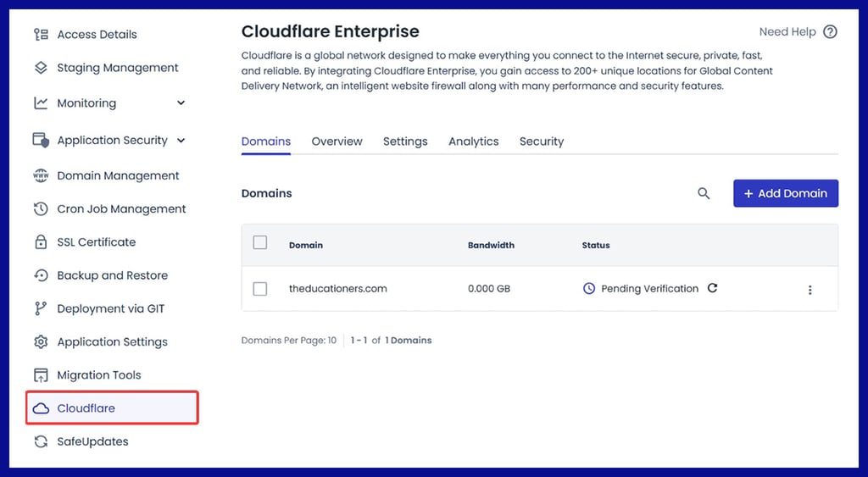Screen dimensions: 868x477
Task: Open Deployment via GIT page
Action: tap(111, 308)
